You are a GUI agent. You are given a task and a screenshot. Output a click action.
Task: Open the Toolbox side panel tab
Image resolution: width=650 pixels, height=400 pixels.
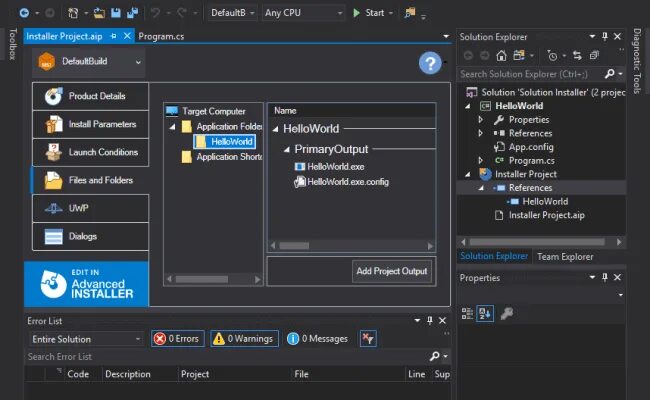pyautogui.click(x=13, y=44)
